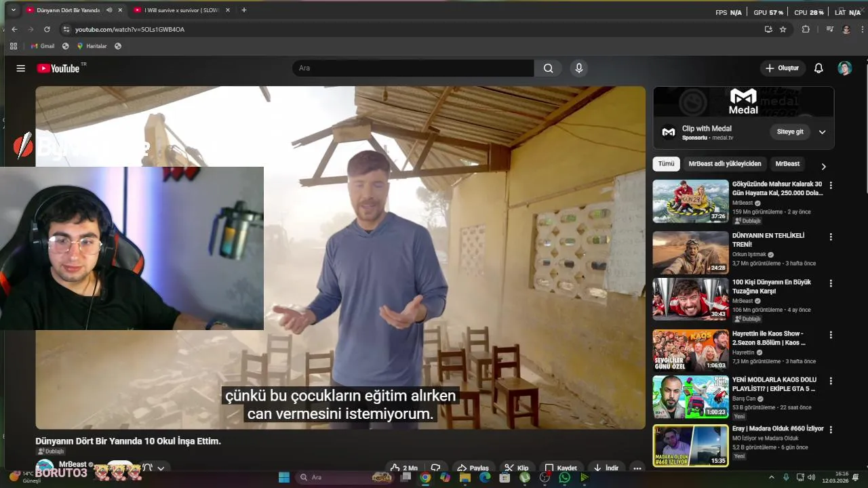
Task: Open the 'Eray | Madara Olduk #660' thumbnail
Action: click(x=690, y=445)
